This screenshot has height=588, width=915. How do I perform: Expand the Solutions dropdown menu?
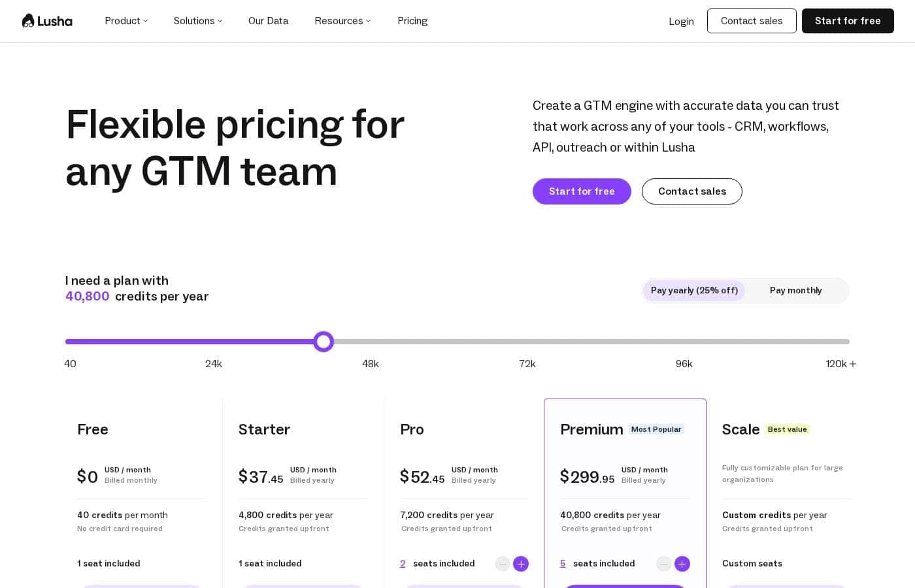click(x=198, y=21)
